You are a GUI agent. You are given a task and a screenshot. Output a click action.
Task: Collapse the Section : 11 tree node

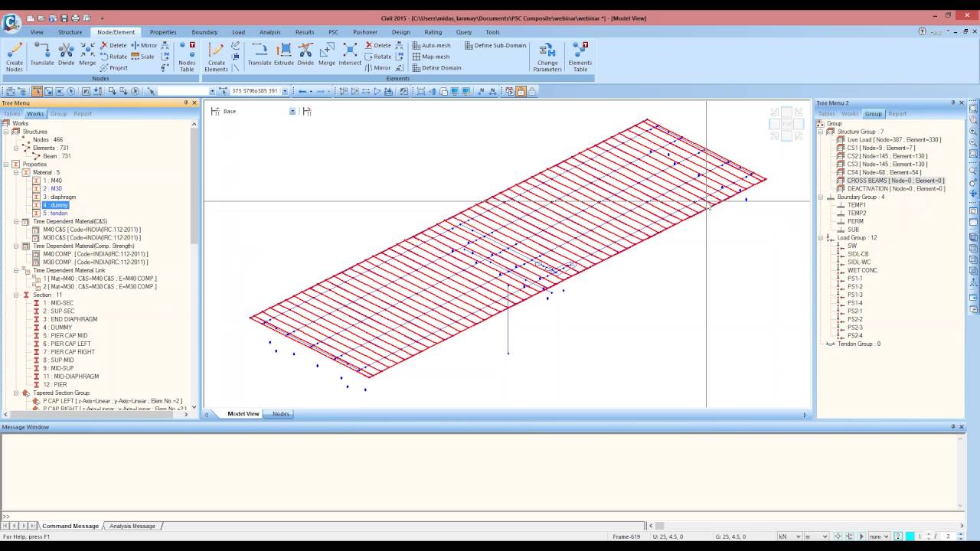pyautogui.click(x=15, y=295)
